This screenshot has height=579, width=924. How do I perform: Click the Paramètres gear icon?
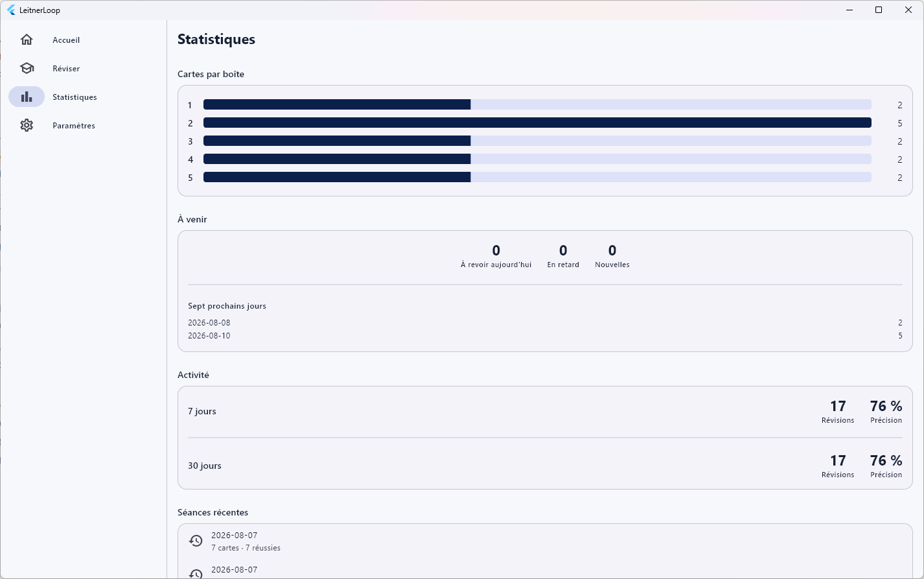pyautogui.click(x=27, y=125)
